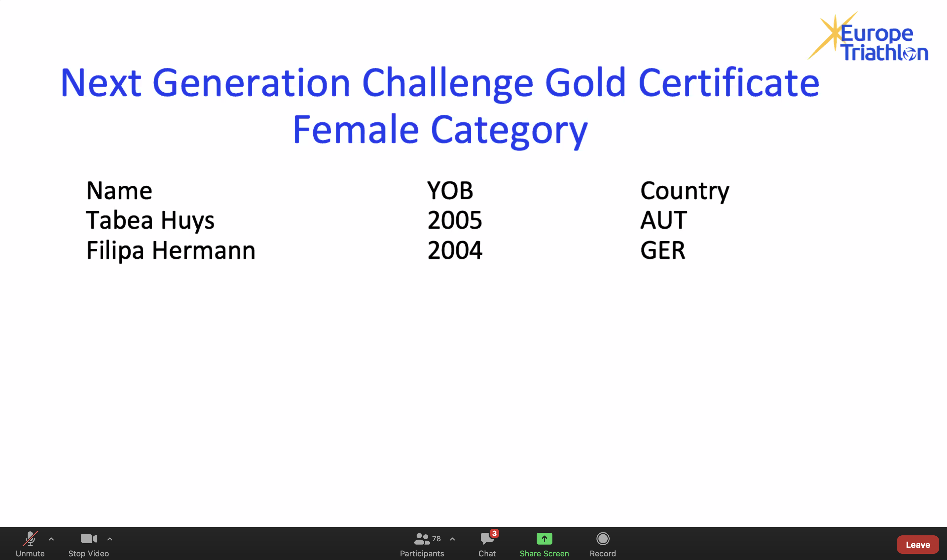Leave the meeting
Image resolution: width=947 pixels, height=560 pixels.
coord(917,545)
